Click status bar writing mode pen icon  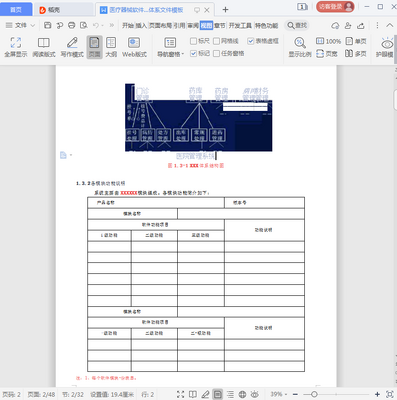point(205,394)
